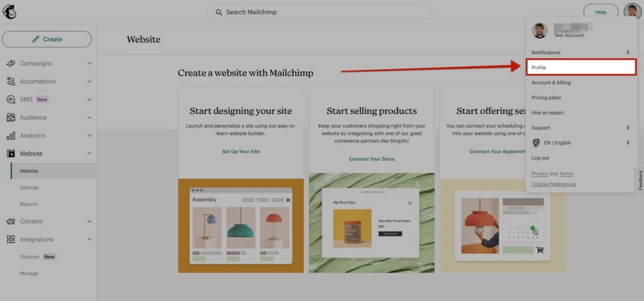Click the lamp appointment preview image
This screenshot has width=644, height=301.
502,225
